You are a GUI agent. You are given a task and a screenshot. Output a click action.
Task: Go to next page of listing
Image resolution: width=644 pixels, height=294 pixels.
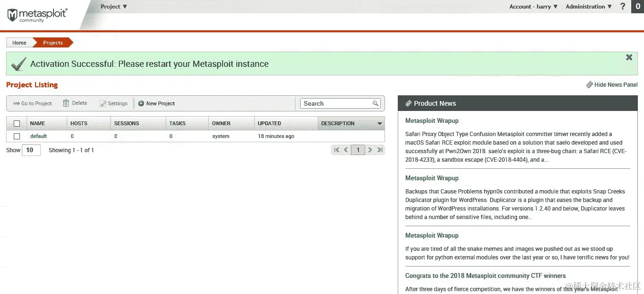tap(370, 150)
